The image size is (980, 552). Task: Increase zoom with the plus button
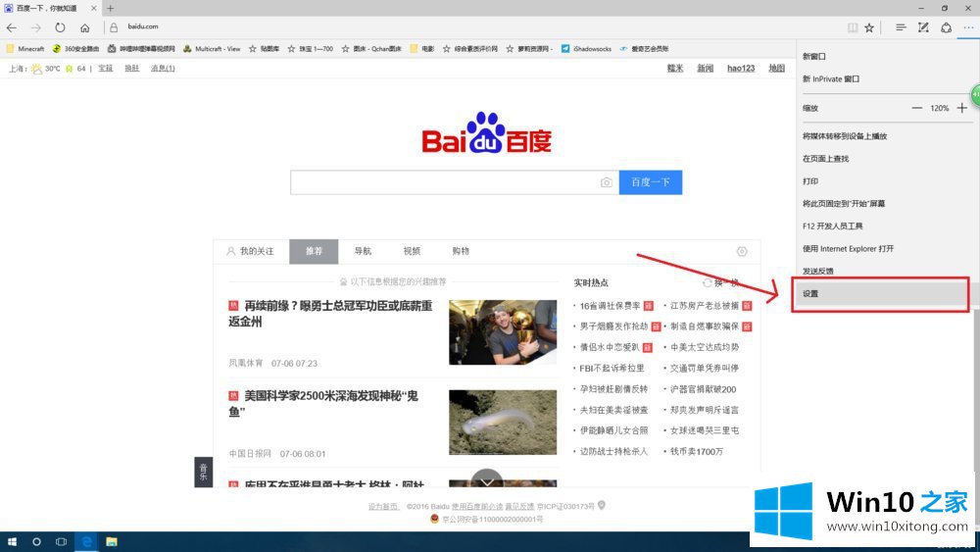point(962,108)
